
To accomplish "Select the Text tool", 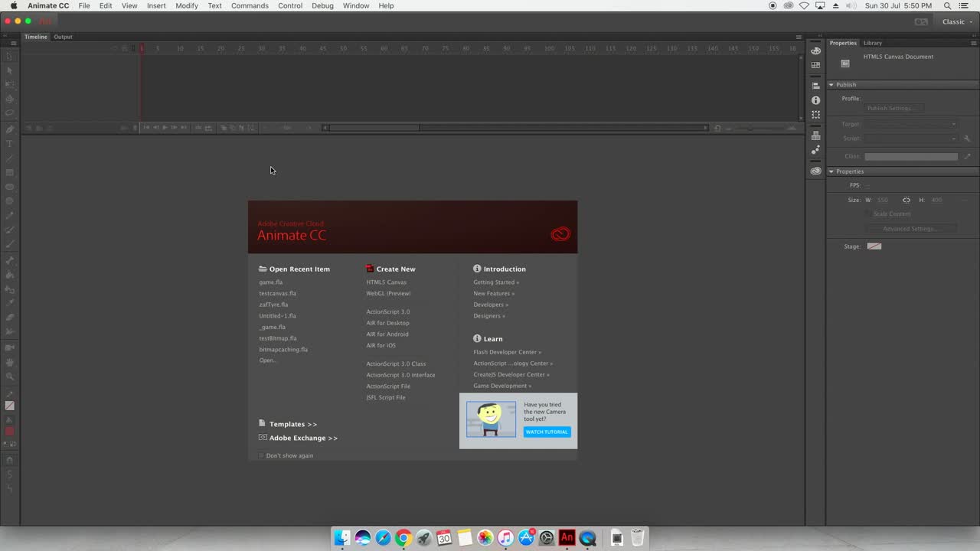I will 10,144.
